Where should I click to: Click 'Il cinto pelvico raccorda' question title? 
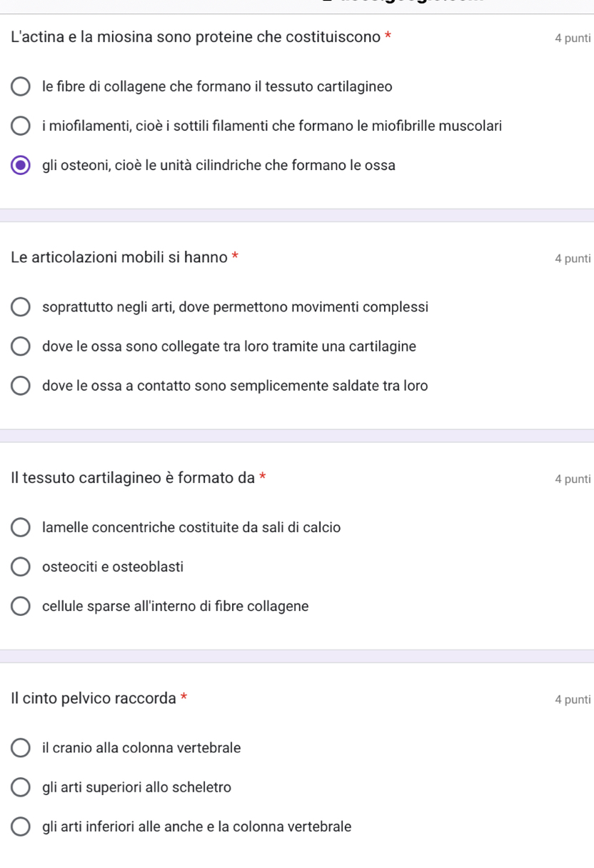[94, 699]
